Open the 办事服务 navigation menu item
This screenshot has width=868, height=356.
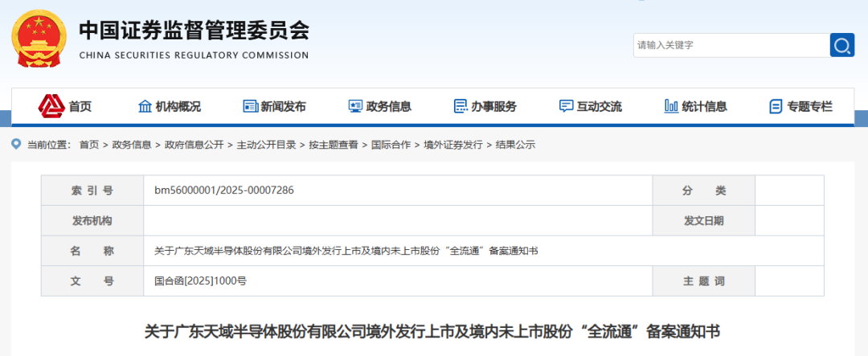[493, 107]
